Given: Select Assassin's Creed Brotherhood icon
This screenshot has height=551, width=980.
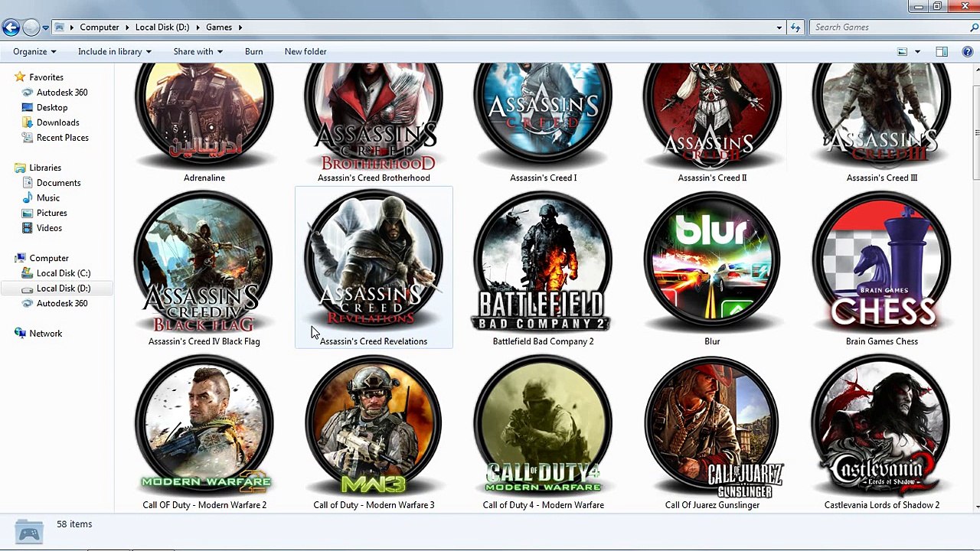Looking at the screenshot, I should pos(374,116).
